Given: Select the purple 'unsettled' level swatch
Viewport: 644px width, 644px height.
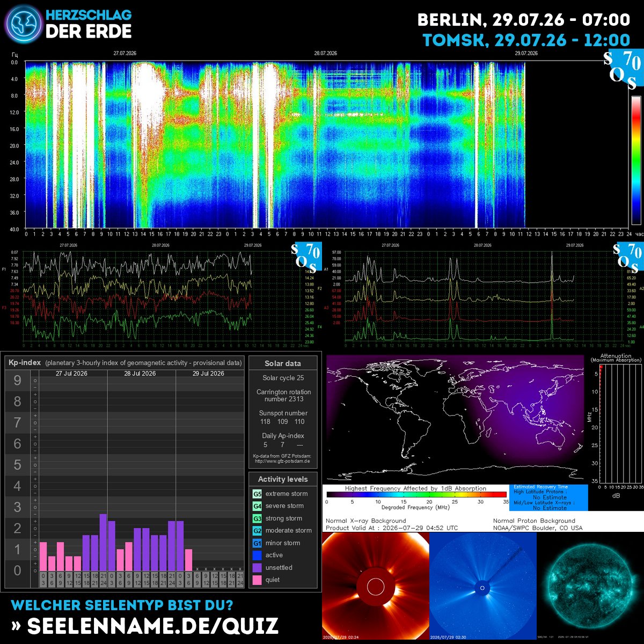Looking at the screenshot, I should [x=257, y=568].
